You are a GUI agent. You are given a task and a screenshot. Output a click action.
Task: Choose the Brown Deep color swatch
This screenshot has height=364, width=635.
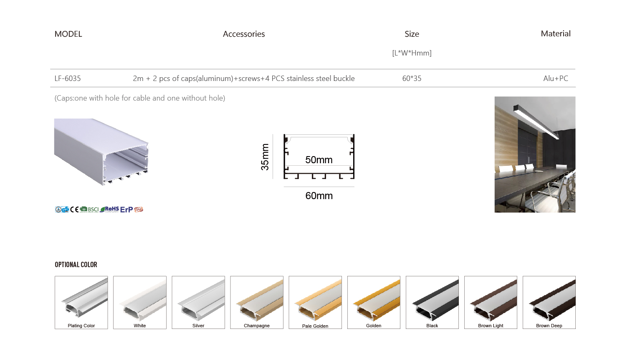(x=549, y=303)
